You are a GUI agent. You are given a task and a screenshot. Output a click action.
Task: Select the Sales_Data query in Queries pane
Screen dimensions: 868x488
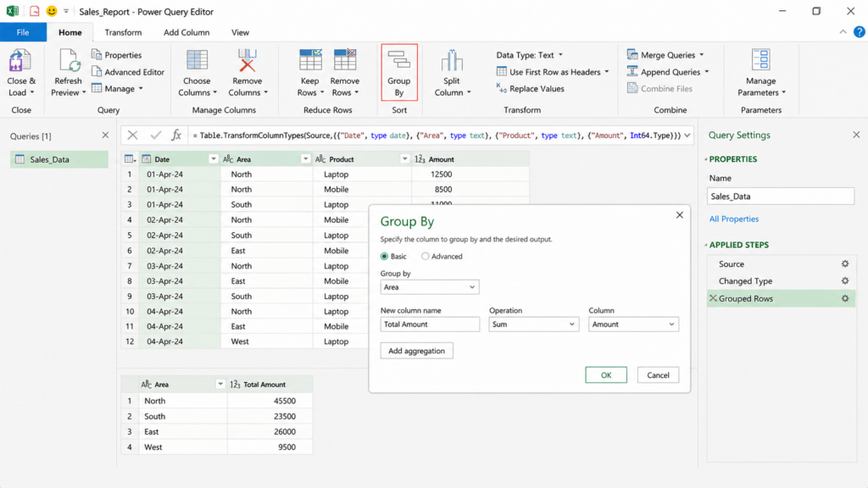59,159
